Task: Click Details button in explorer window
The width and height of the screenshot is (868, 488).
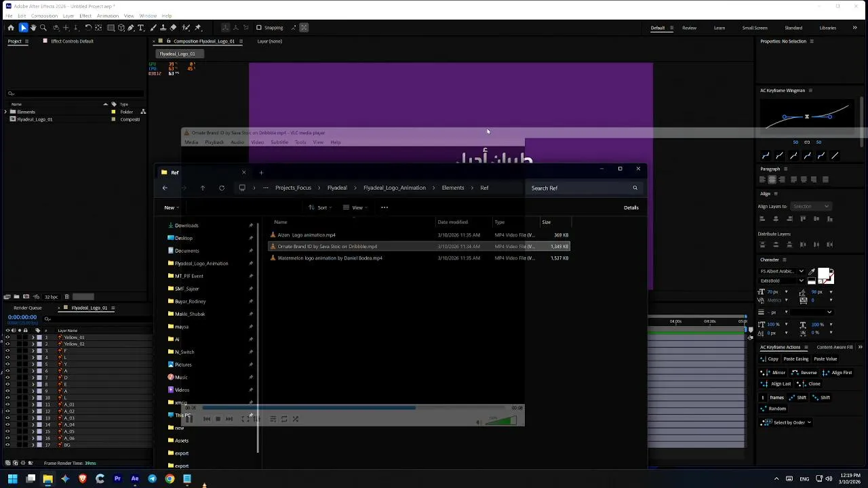Action: [631, 207]
